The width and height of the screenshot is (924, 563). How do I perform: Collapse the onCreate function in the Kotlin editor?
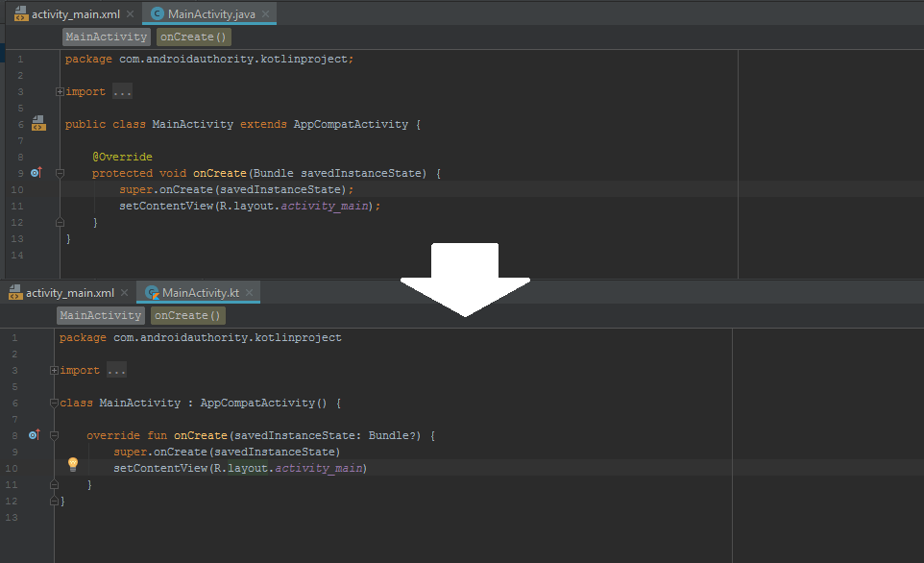[x=54, y=434]
